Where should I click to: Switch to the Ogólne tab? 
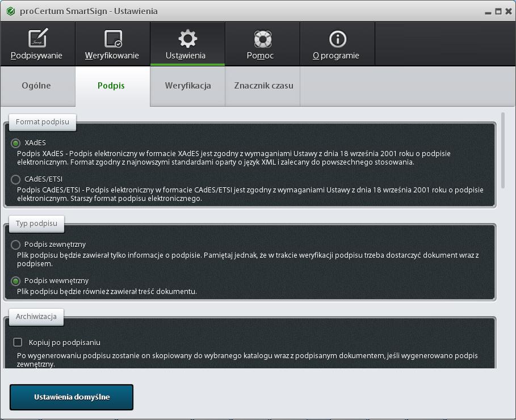pos(36,86)
